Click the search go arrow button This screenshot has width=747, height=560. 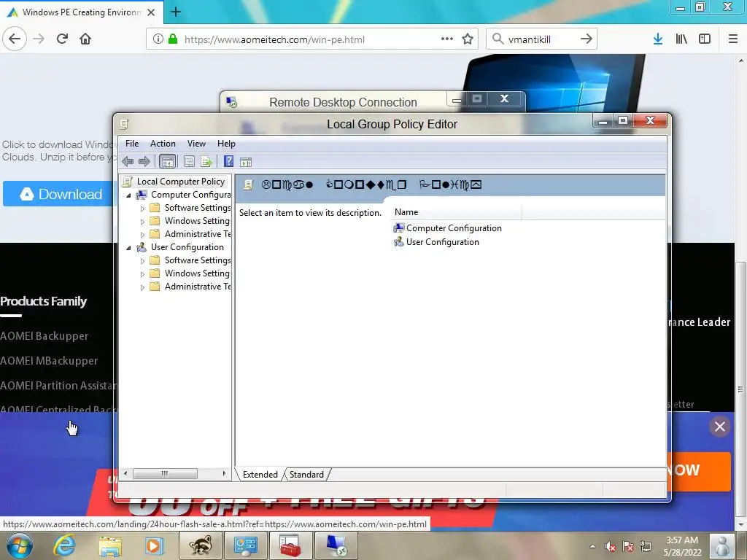[587, 39]
